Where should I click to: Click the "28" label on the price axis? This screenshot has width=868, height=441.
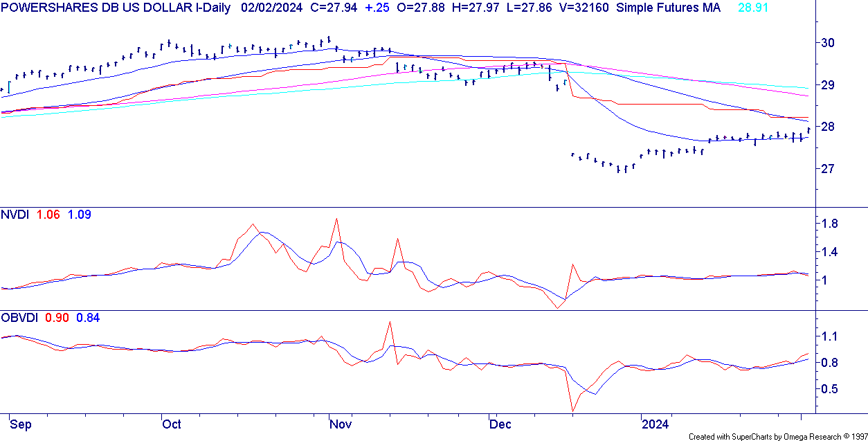tap(828, 127)
